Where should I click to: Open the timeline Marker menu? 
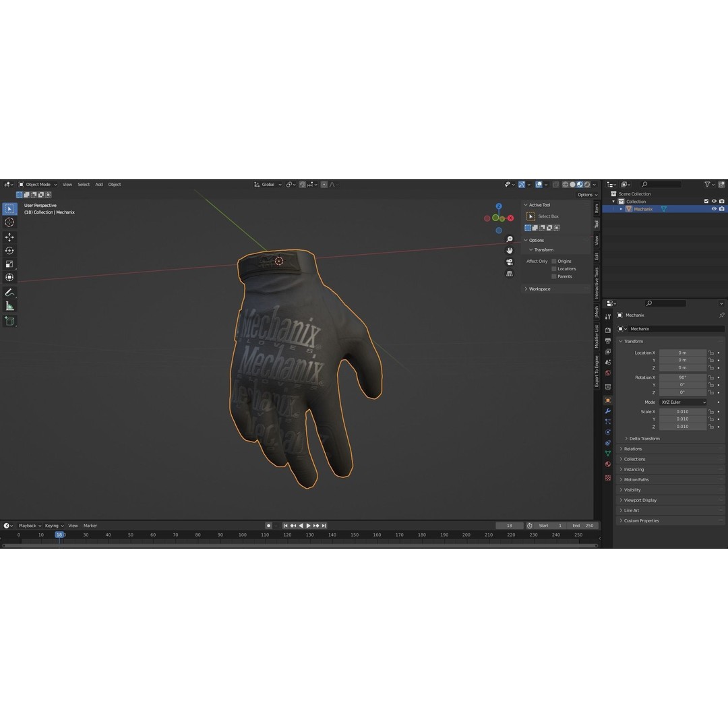coord(90,526)
